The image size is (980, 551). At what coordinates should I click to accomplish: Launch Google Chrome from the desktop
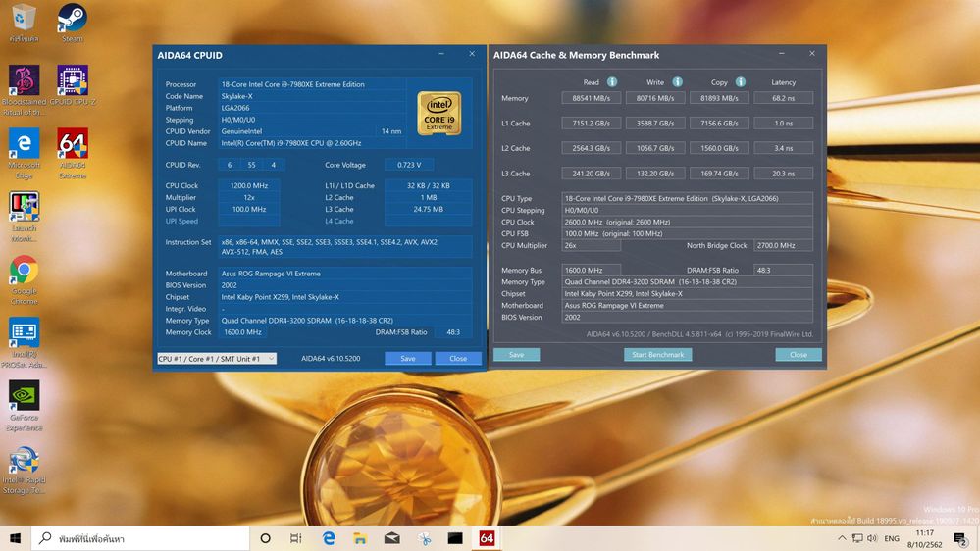click(x=24, y=279)
